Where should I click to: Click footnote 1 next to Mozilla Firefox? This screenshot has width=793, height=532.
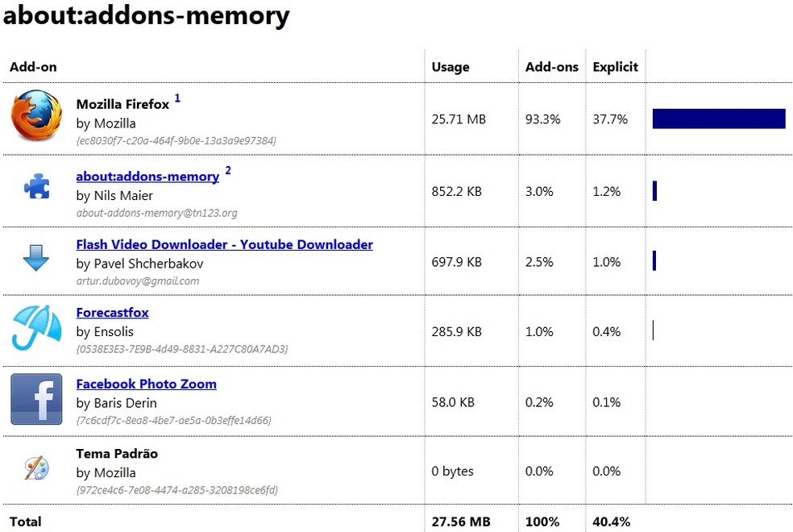[177, 98]
